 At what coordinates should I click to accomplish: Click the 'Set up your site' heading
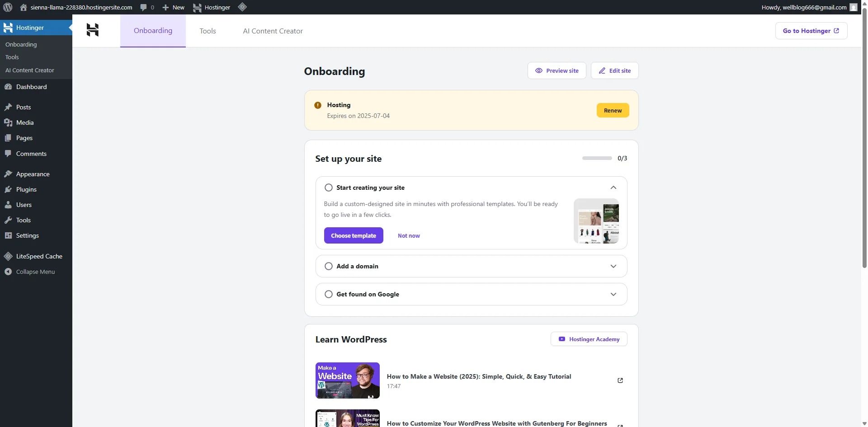[349, 159]
